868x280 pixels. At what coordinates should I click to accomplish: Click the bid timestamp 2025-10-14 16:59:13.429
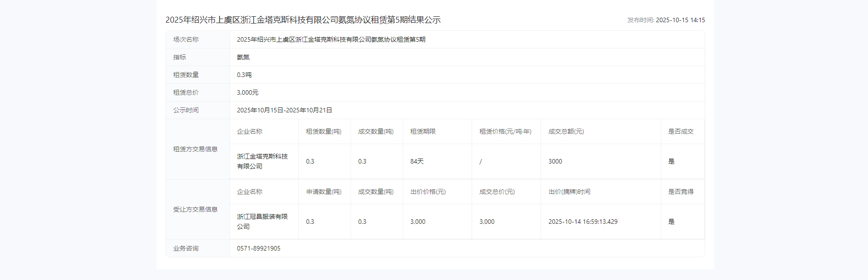tap(583, 222)
